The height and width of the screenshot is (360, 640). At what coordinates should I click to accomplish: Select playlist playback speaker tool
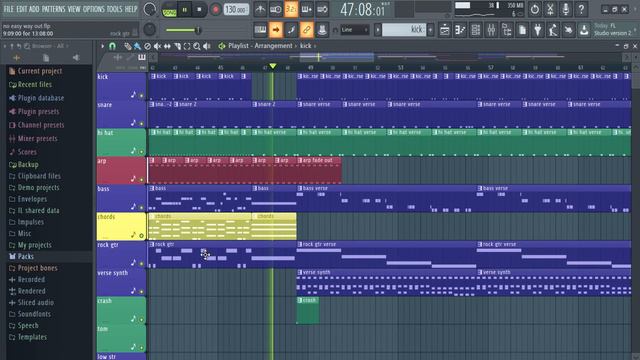coord(207,46)
